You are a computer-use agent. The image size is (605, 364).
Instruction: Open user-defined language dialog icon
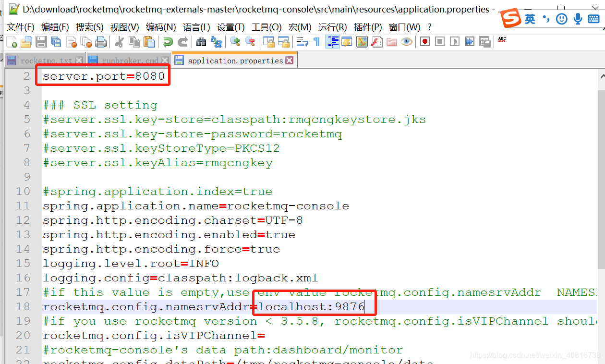tap(347, 42)
